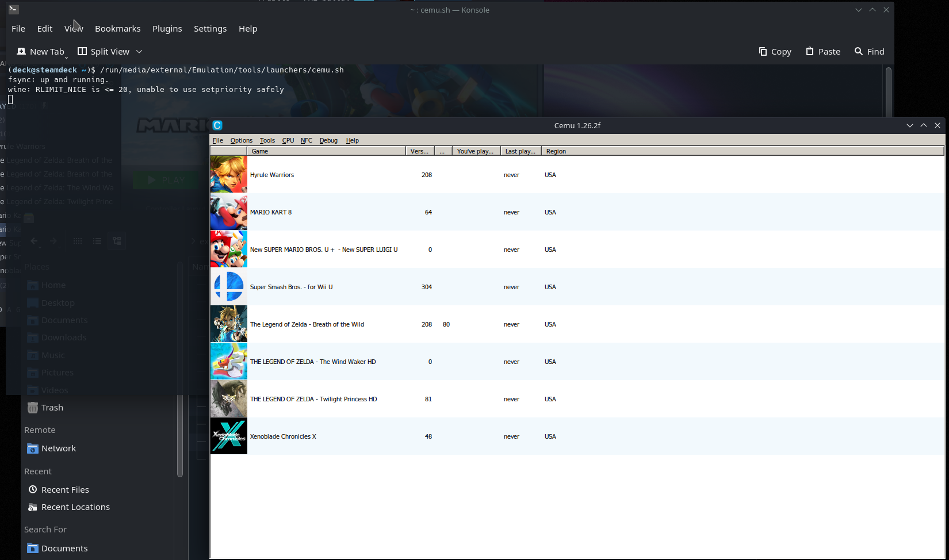Open Konsole Plugins menu
Viewport: 949px width, 560px height.
[167, 29]
